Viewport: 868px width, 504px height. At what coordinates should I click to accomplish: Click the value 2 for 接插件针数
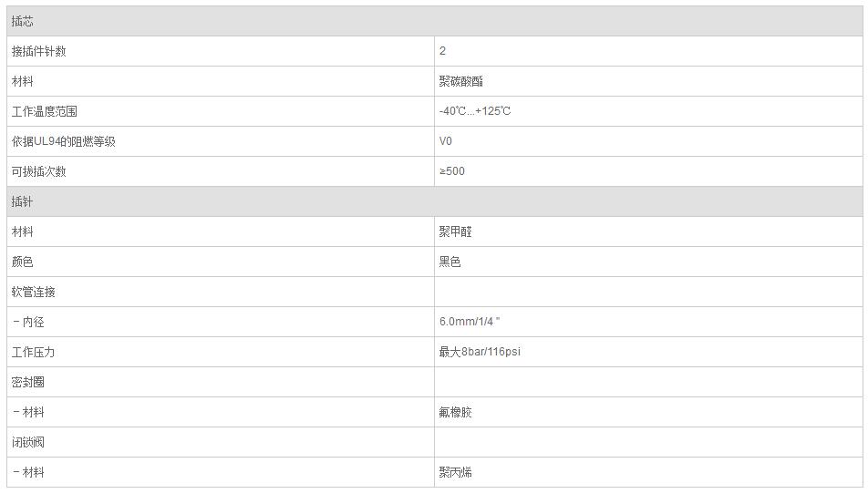[443, 51]
